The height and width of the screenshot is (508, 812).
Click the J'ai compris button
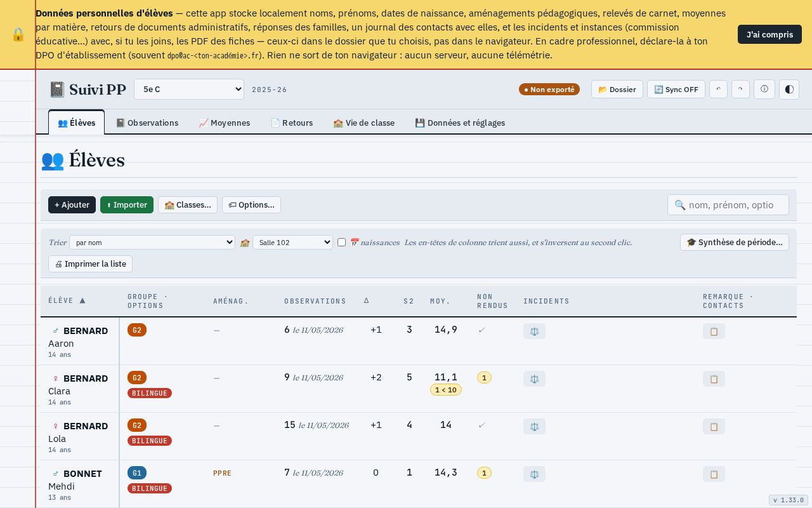[x=769, y=34]
